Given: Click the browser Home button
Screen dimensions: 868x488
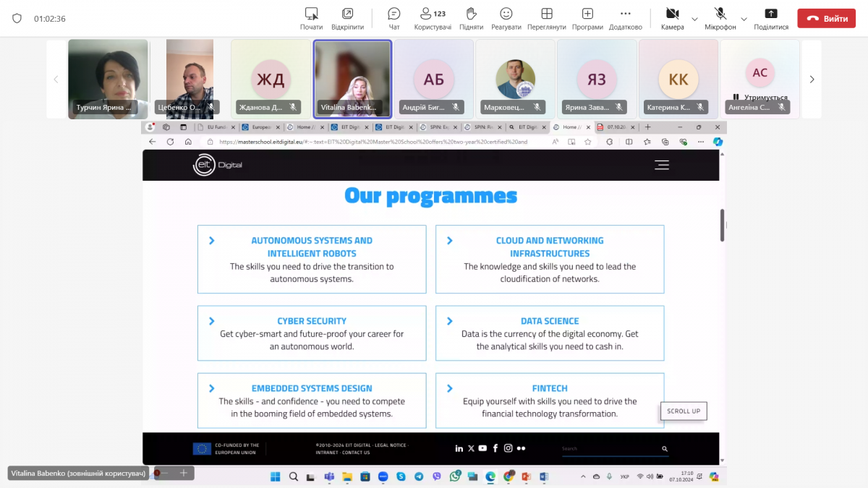Looking at the screenshot, I should [x=188, y=142].
